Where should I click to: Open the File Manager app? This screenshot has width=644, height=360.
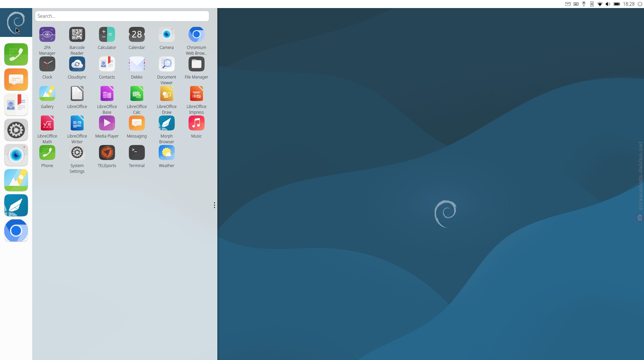[x=197, y=64]
